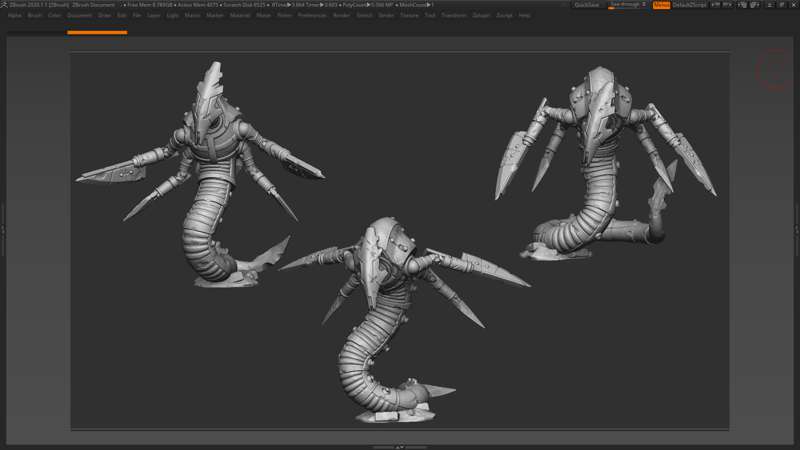This screenshot has height=450, width=800.
Task: Click the Free Mem readout in title bar
Action: point(149,5)
